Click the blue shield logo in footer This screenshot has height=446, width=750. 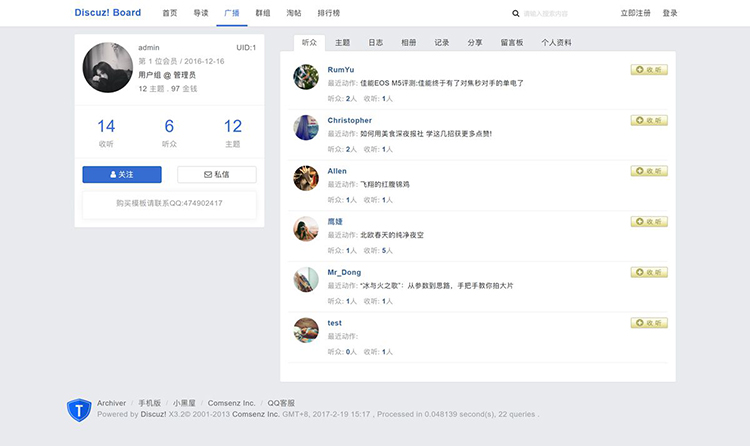tap(79, 409)
